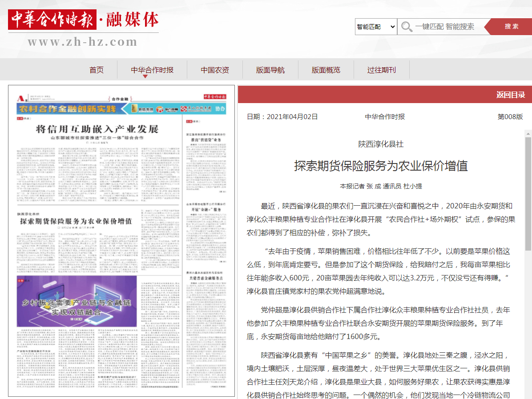The height and width of the screenshot is (399, 532).
Task: Click the byline 本报记者 张 成 通讯员 杜小提
Action: [381, 186]
